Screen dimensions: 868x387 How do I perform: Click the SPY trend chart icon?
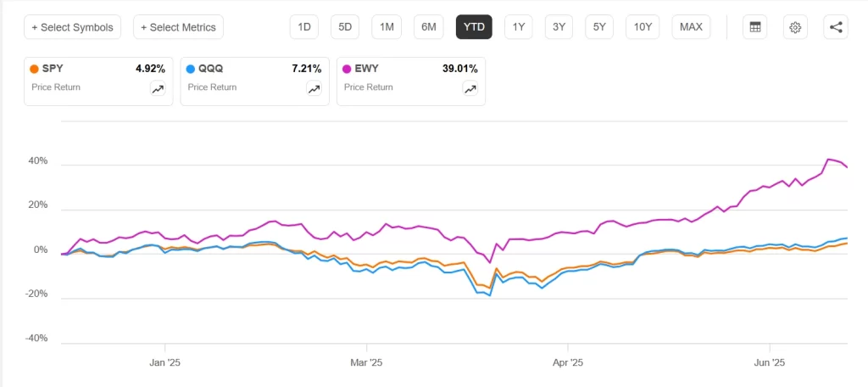click(x=158, y=89)
